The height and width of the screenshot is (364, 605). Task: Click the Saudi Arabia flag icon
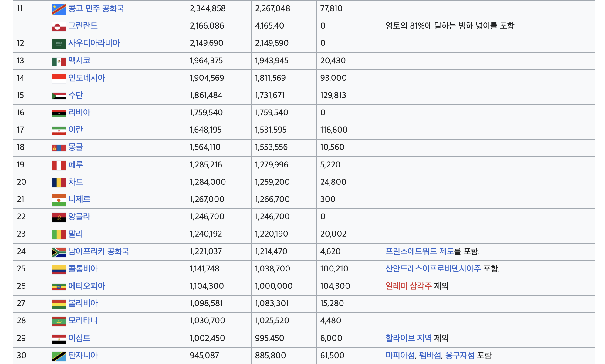[59, 44]
